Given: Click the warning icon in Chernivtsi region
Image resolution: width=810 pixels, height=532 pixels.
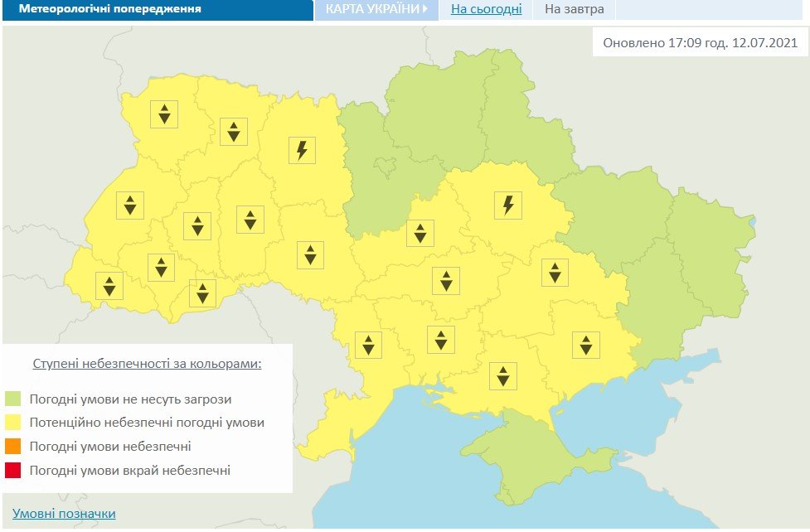Looking at the screenshot, I should [202, 293].
